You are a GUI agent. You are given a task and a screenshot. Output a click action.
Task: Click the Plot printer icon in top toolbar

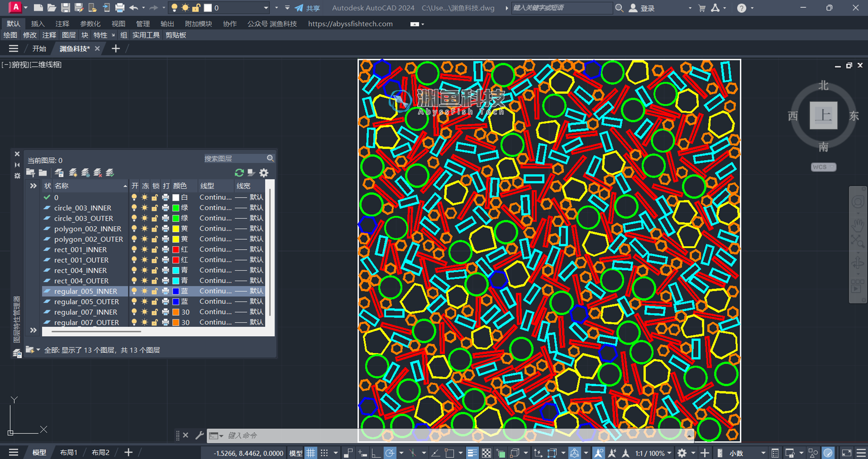[x=120, y=8]
